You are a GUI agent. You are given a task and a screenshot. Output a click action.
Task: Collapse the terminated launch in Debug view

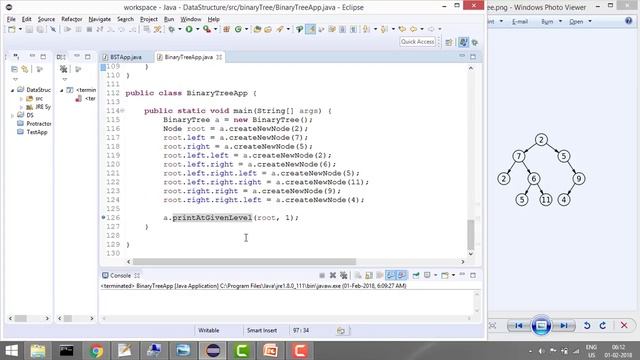point(62,90)
